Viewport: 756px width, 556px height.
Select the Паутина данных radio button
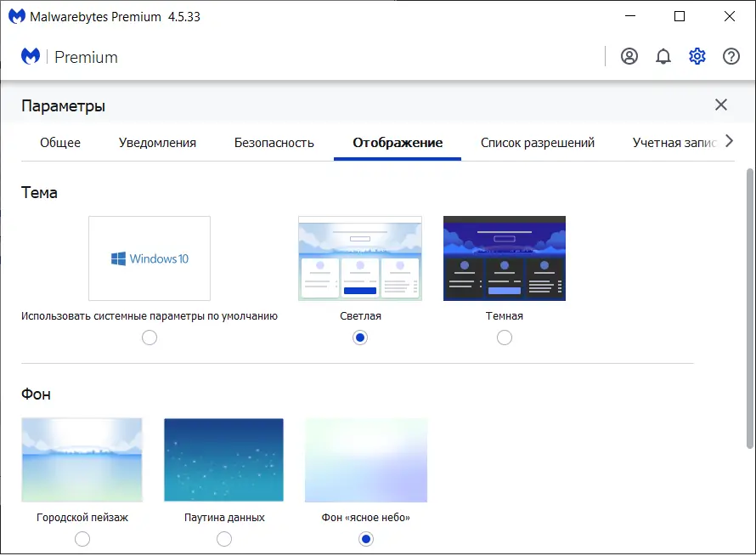pos(223,538)
